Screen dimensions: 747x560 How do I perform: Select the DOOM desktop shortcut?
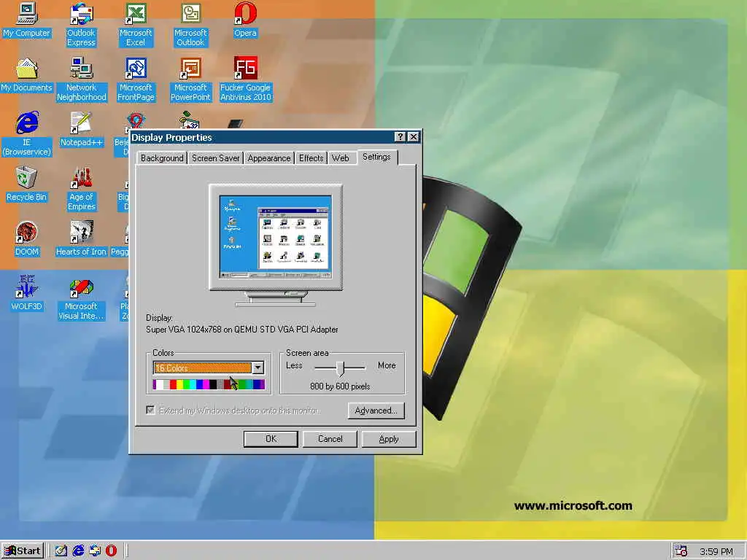point(26,239)
